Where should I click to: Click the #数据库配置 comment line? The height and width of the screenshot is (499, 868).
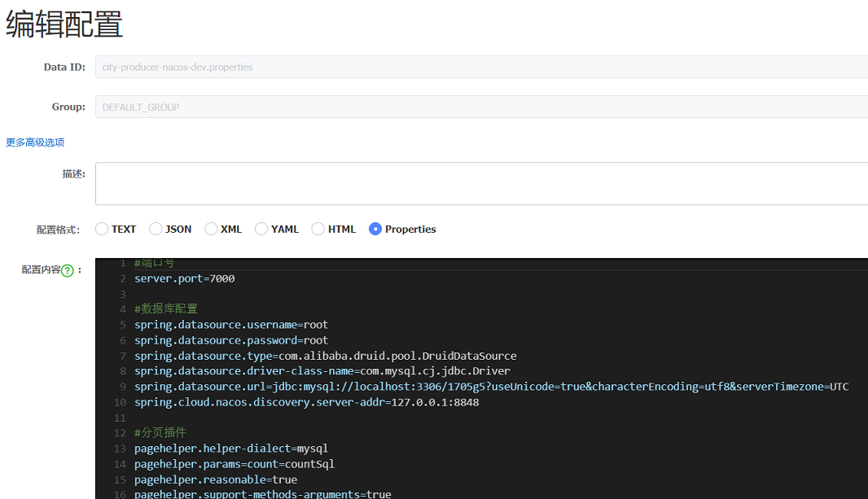click(166, 309)
